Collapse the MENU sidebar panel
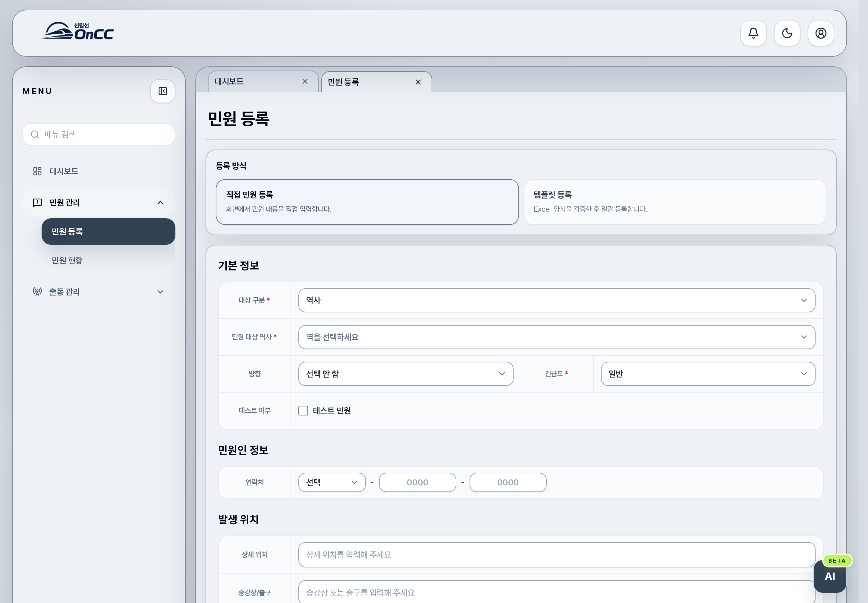This screenshot has width=868, height=603. point(162,91)
